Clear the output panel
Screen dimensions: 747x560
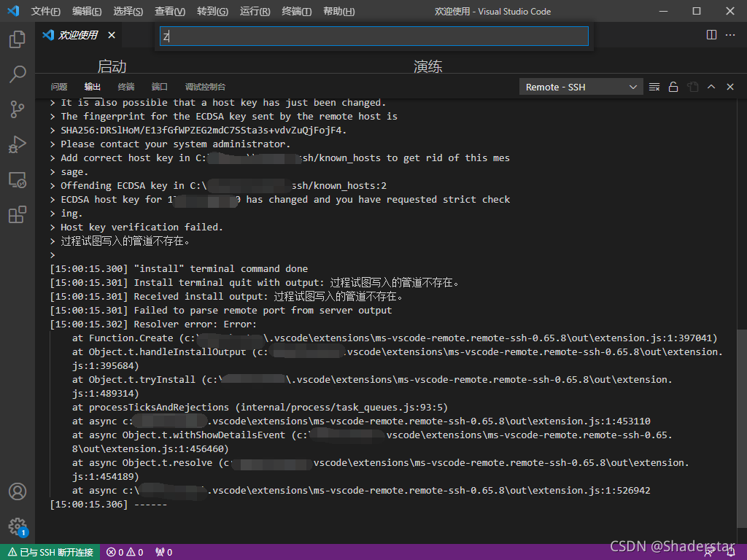coord(654,87)
